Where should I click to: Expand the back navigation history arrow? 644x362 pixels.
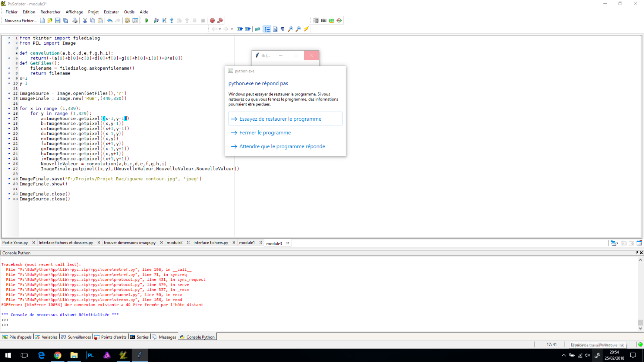pos(220,29)
